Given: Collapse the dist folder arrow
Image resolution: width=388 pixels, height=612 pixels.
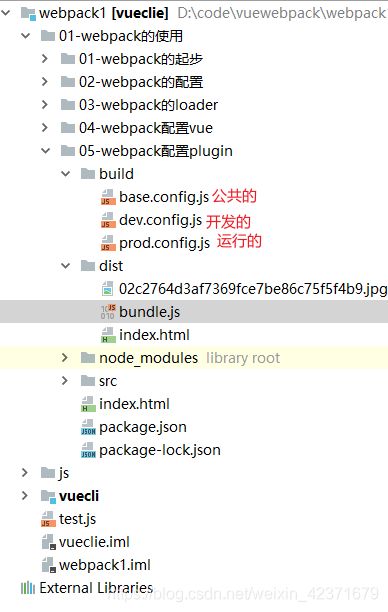Looking at the screenshot, I should tap(66, 266).
